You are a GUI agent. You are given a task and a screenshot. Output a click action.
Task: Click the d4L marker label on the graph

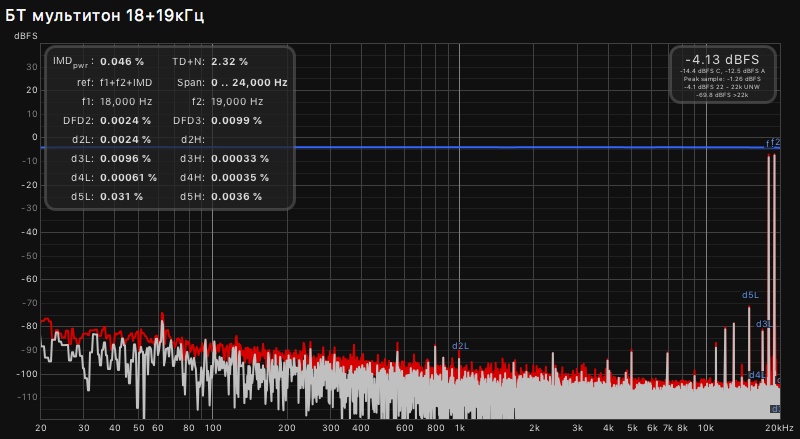pos(757,375)
